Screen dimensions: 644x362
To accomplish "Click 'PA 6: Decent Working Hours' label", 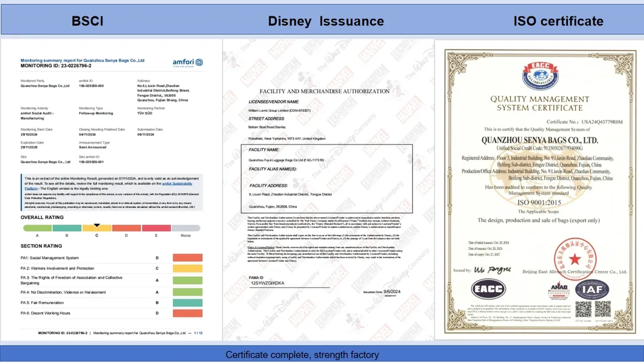I will pos(46,313).
